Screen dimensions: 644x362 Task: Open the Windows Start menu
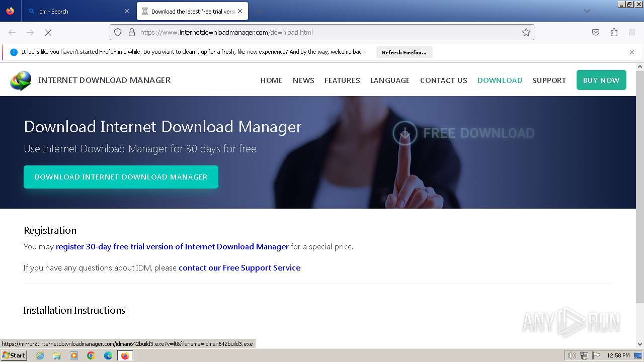click(x=14, y=355)
